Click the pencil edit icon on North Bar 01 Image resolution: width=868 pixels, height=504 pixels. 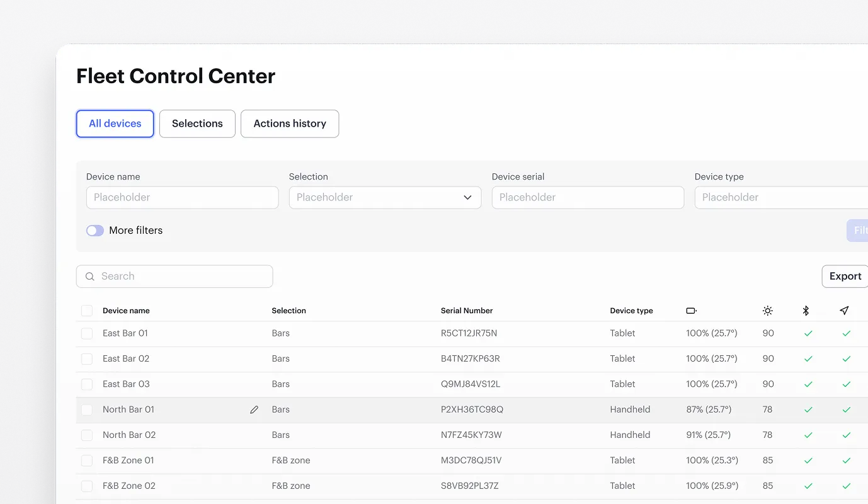coord(254,409)
